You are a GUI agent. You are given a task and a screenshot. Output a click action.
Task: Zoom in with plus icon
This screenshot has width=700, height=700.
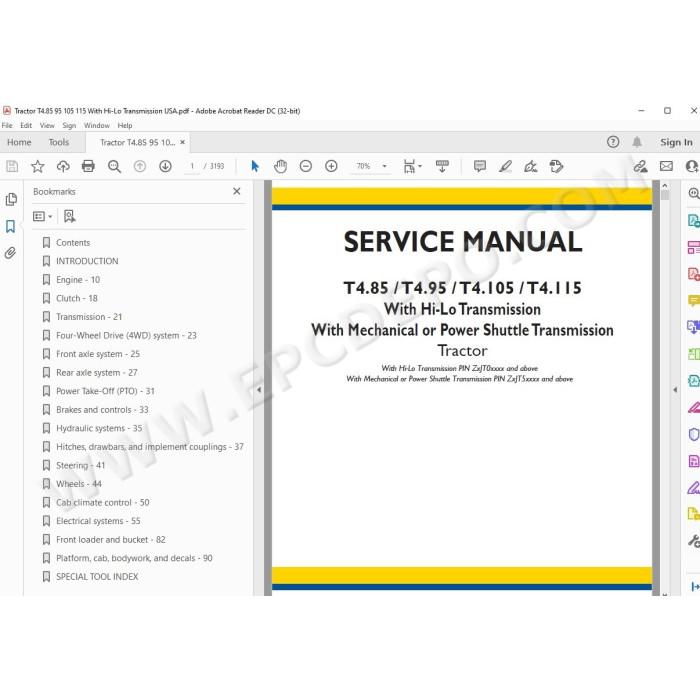point(331,167)
